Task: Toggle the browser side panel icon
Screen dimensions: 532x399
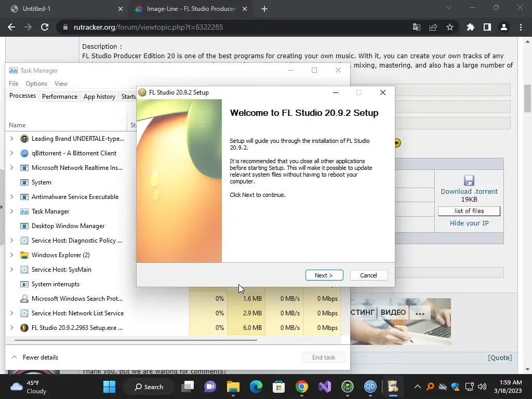Action: click(x=487, y=27)
